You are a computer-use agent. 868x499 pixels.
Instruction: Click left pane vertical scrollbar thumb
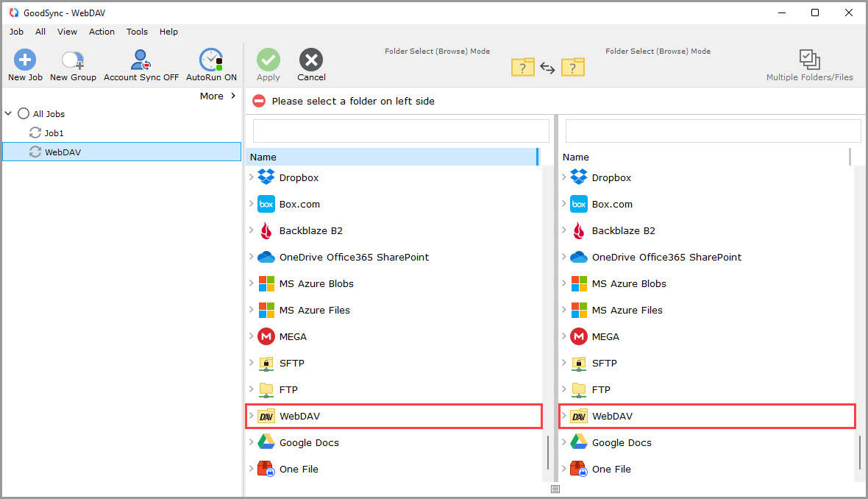548,452
